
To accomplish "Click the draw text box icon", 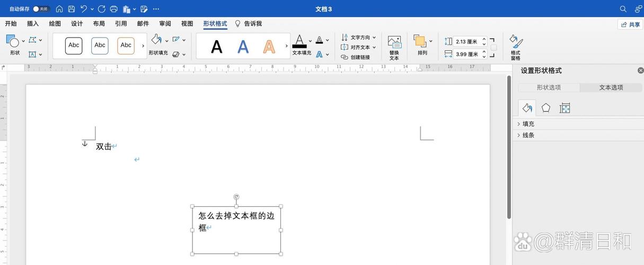I will [32, 54].
